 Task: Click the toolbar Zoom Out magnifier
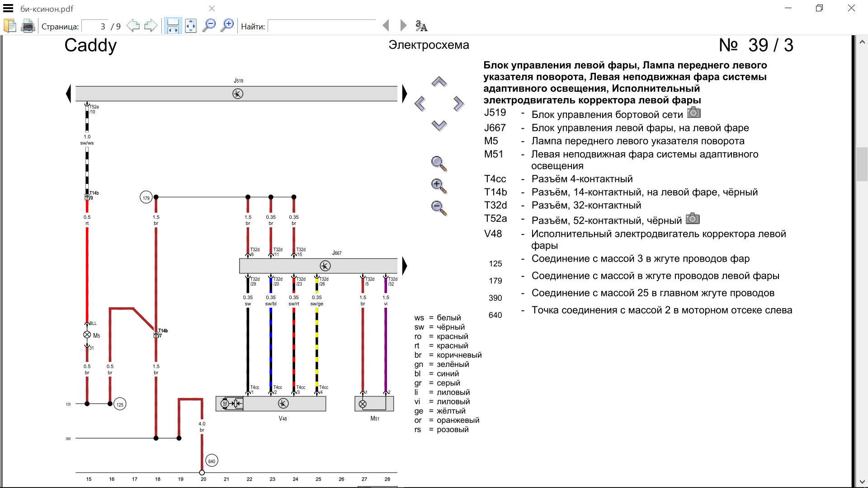click(209, 25)
